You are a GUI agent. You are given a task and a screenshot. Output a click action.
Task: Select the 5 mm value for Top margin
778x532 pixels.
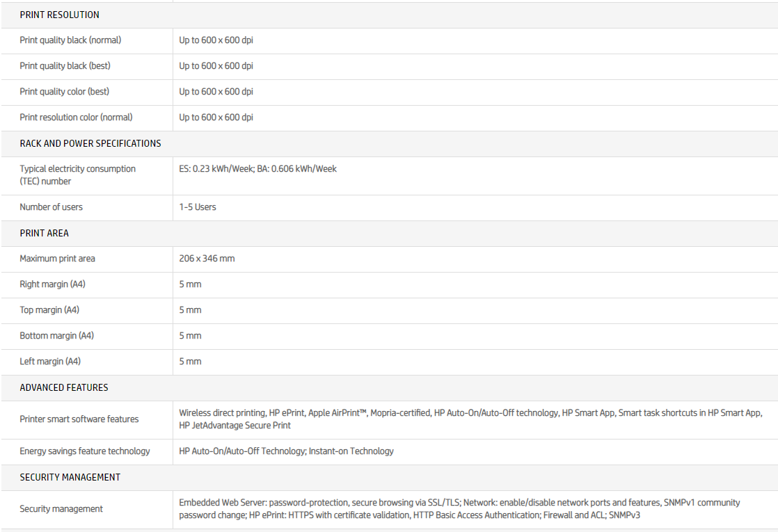[x=190, y=310]
